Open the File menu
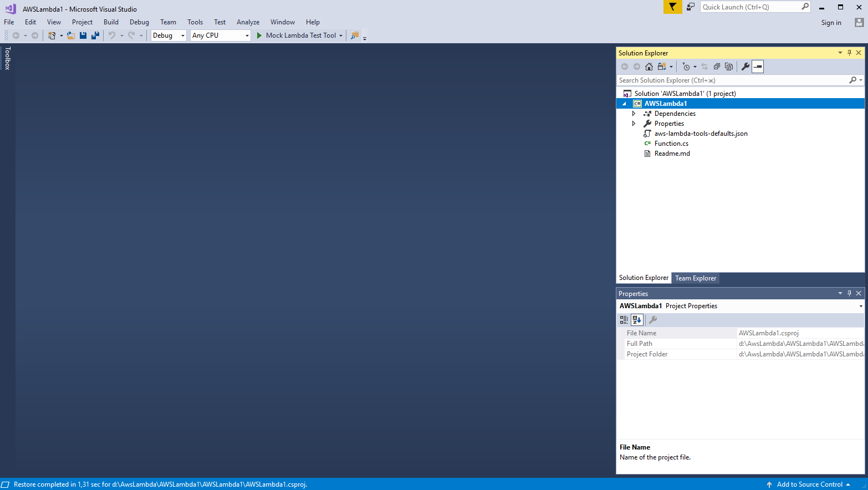Viewport: 868px width, 490px height. point(9,22)
